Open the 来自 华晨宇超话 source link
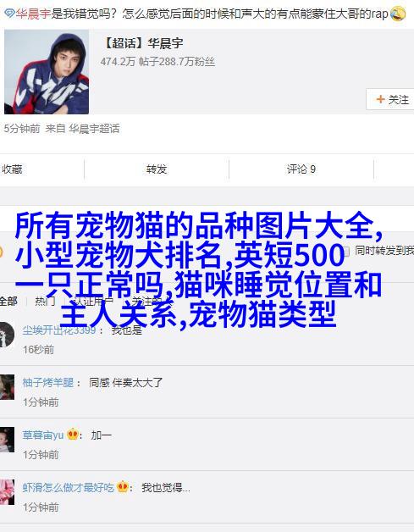Image resolution: width=414 pixels, height=532 pixels. pyautogui.click(x=82, y=129)
